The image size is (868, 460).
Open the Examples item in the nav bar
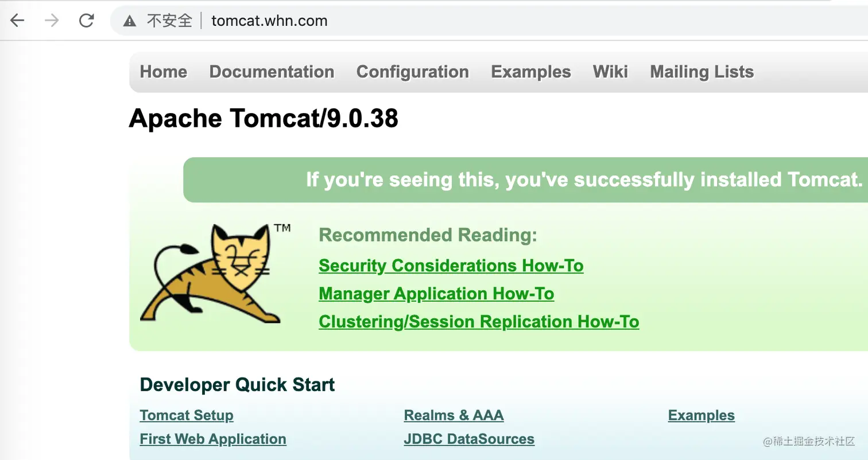531,72
